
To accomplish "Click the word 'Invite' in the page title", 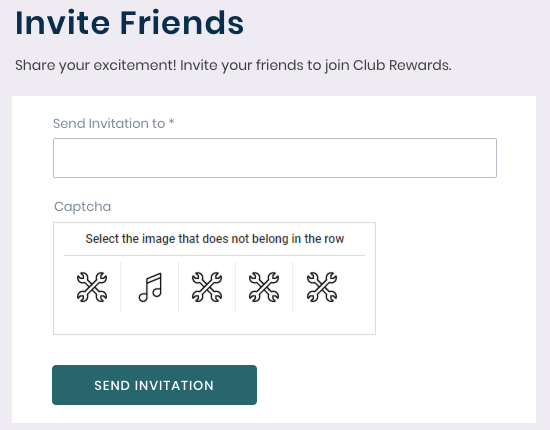I will click(62, 23).
